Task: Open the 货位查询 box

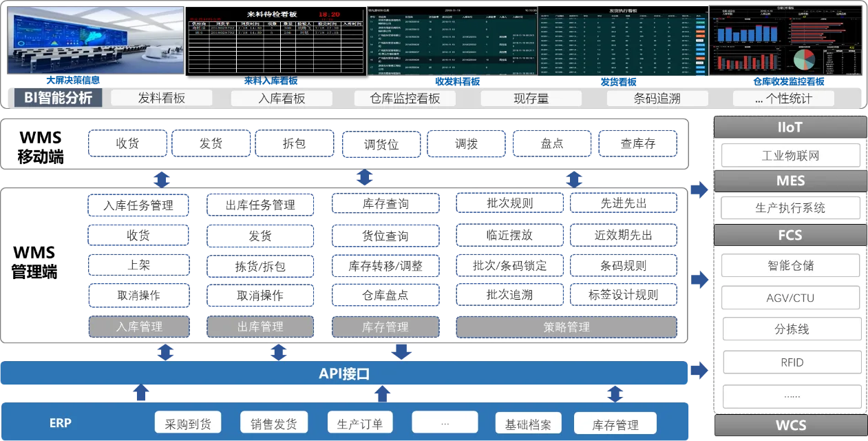Action: point(385,236)
